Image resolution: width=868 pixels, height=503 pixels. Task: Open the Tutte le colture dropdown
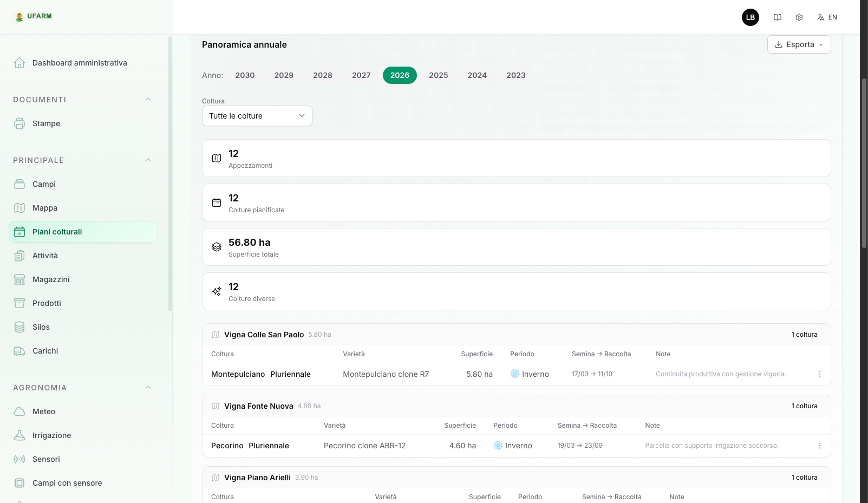tap(257, 116)
